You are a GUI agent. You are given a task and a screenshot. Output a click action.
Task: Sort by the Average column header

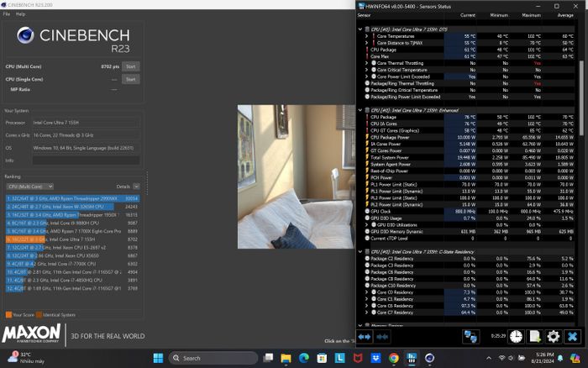click(565, 15)
